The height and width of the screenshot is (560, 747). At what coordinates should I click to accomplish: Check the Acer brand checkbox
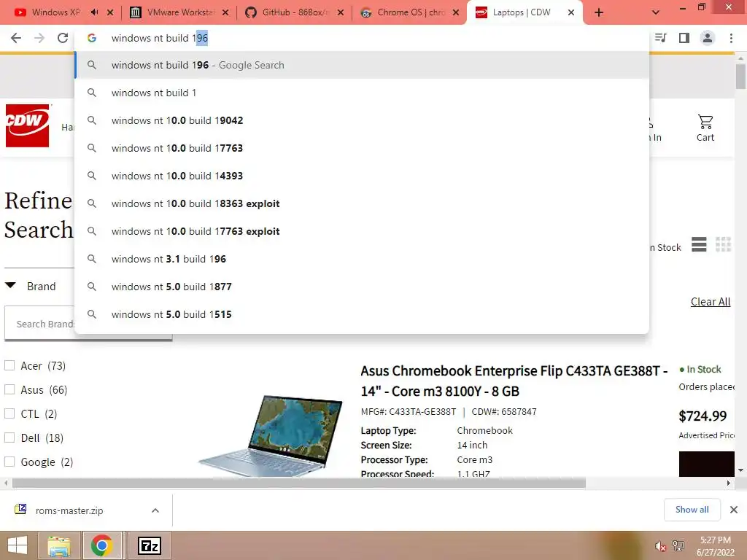(x=9, y=365)
